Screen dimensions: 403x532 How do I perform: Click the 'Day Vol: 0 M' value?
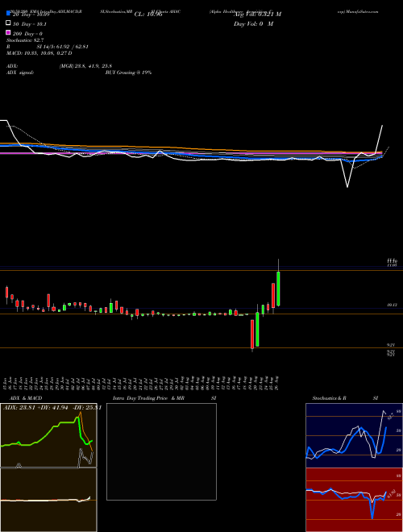(253, 23)
